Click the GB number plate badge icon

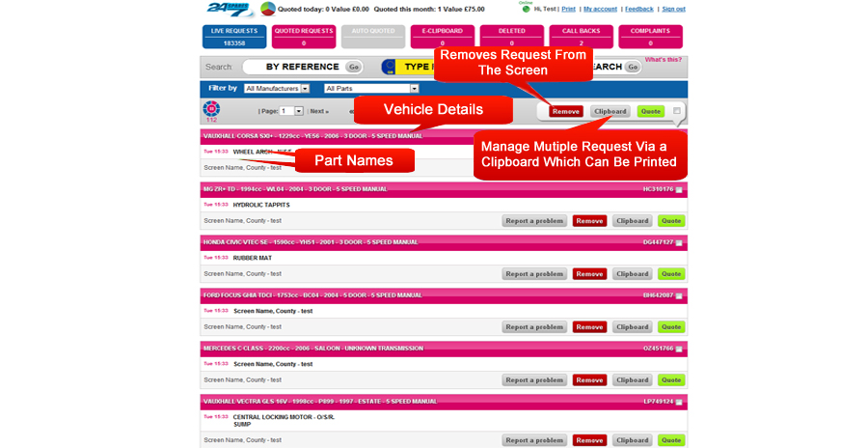coord(389,67)
